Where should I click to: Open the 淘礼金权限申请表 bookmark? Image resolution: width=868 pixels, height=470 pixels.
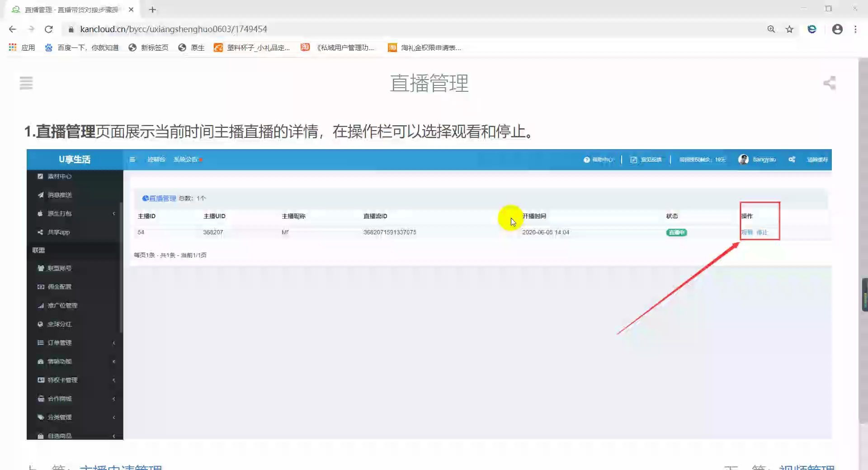pos(425,47)
